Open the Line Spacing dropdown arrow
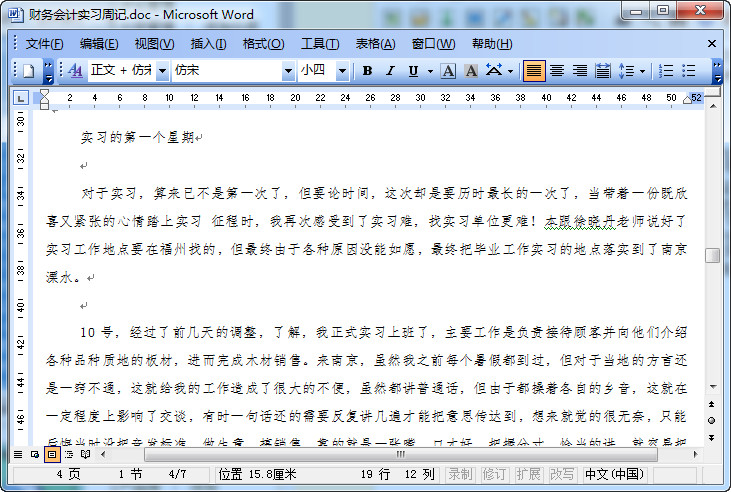731x492 pixels. coord(642,71)
